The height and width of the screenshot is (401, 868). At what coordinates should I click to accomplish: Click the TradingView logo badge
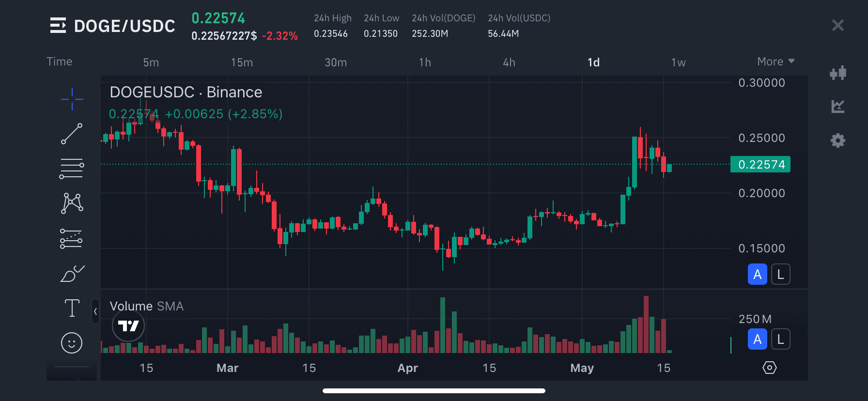point(128,326)
